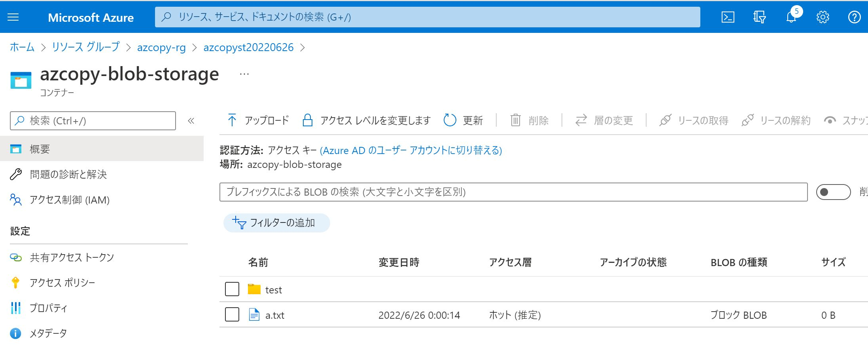Image resolution: width=868 pixels, height=352 pixels.
Task: Click the 削除 trash button
Action: [x=529, y=120]
